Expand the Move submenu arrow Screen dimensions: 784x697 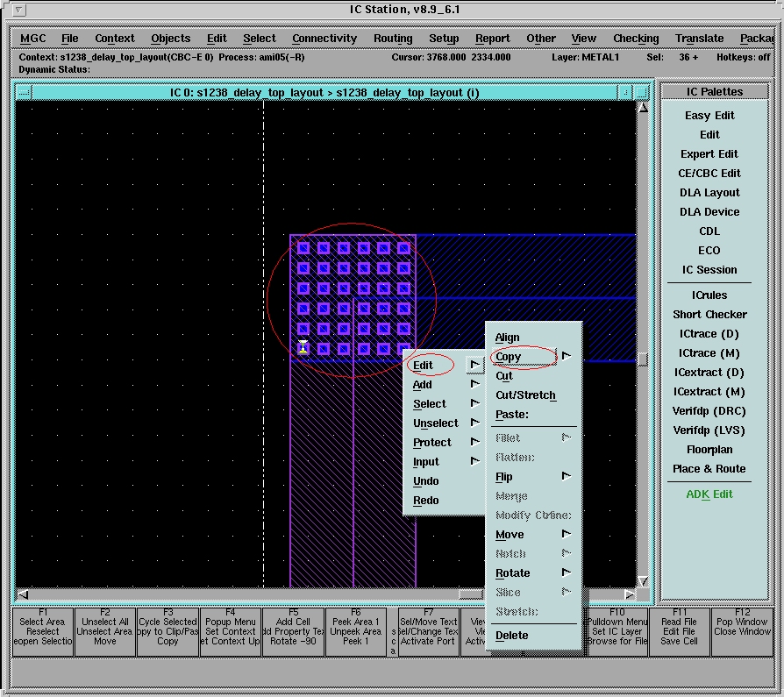point(567,534)
